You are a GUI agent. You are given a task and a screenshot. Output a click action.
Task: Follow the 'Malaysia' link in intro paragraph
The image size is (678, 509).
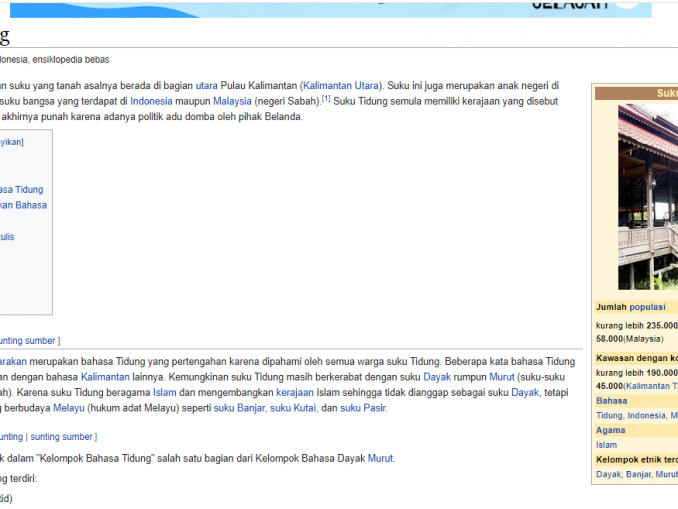(x=232, y=101)
